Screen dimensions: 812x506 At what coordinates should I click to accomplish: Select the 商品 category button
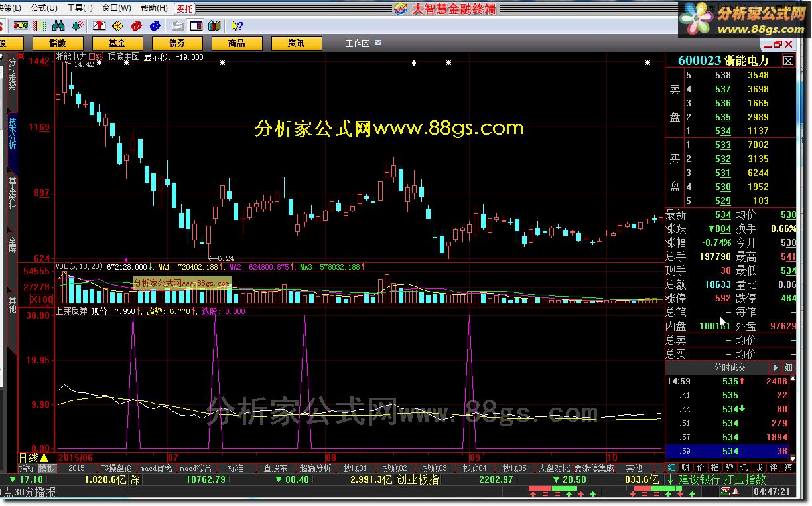(237, 43)
